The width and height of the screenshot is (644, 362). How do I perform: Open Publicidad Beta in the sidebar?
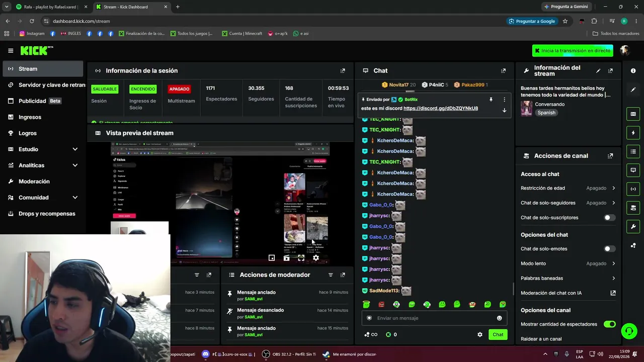(x=43, y=101)
